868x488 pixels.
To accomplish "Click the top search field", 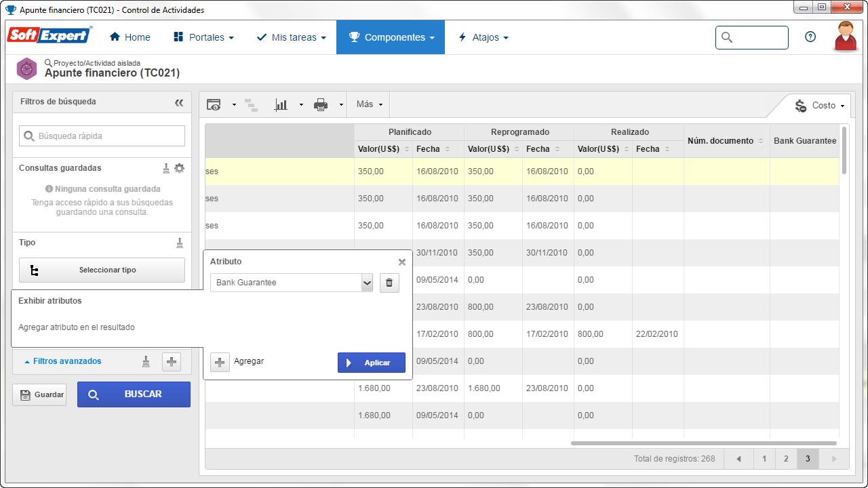I will point(752,37).
